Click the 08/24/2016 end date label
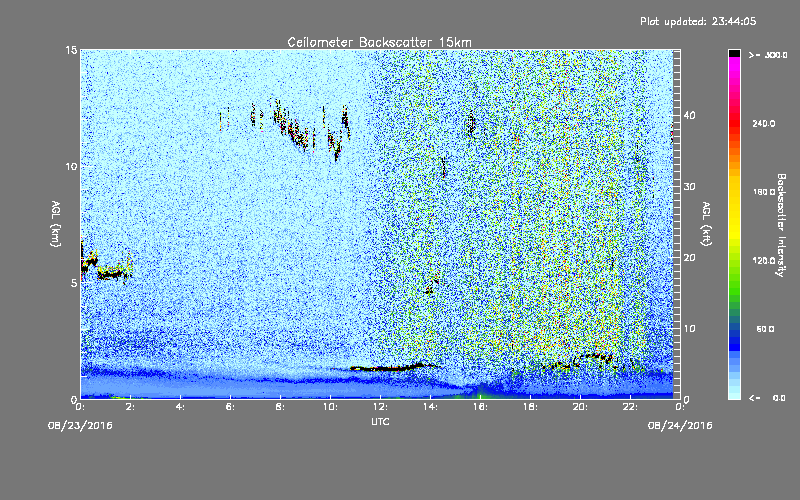The width and height of the screenshot is (800, 500). 680,426
